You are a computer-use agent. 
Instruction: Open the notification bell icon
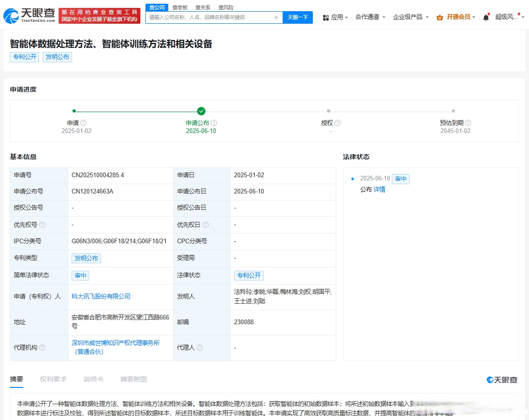click(485, 16)
